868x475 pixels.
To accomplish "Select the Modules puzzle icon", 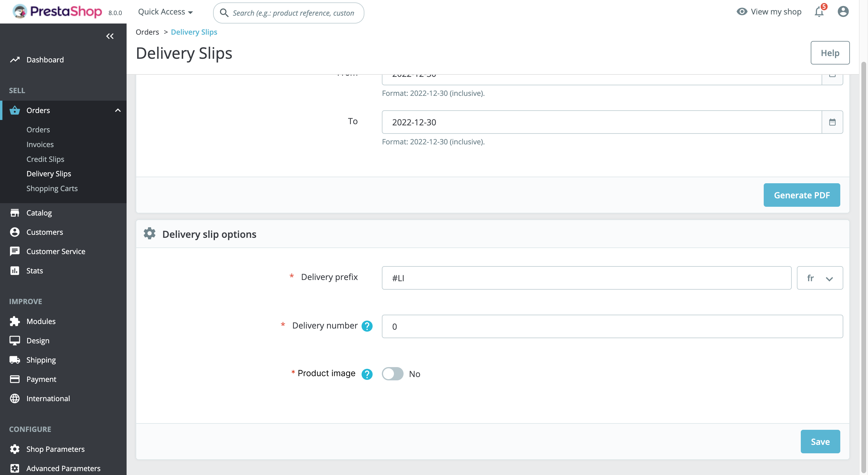I will click(15, 321).
